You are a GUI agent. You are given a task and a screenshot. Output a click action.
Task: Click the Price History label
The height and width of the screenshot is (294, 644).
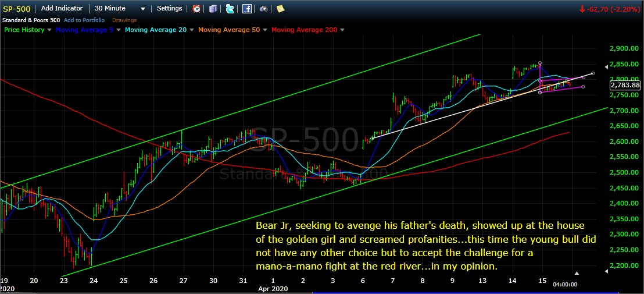coord(24,30)
